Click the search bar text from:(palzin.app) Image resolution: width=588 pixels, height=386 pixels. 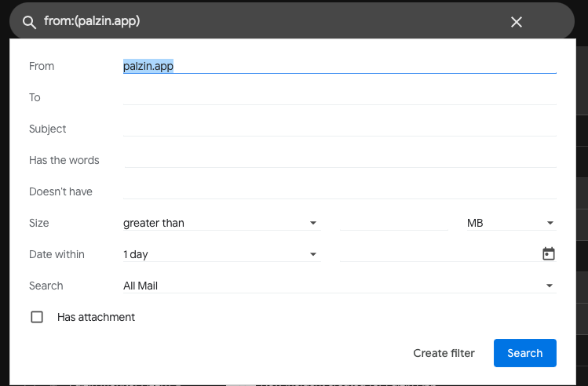[x=92, y=21]
